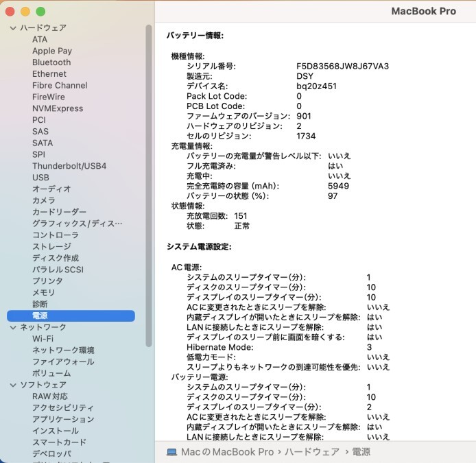Screen dimensions: 476x463
Task: Collapse the ハードウェア section chevron
Action: 13,28
